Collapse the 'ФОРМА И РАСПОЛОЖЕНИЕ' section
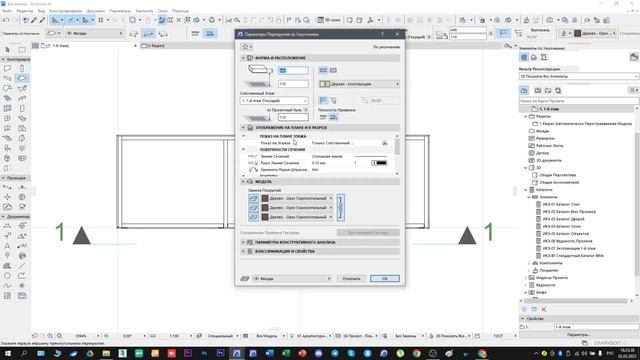This screenshot has width=640, height=360. 243,58
